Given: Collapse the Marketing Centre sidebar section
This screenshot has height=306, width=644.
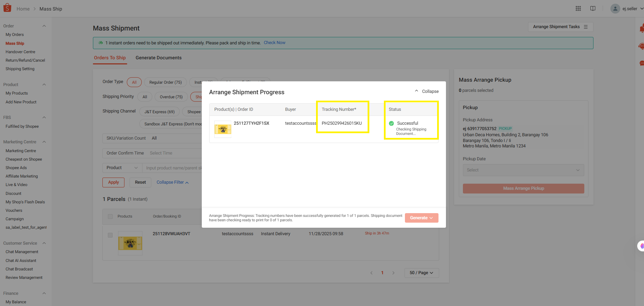Looking at the screenshot, I should pyautogui.click(x=44, y=142).
